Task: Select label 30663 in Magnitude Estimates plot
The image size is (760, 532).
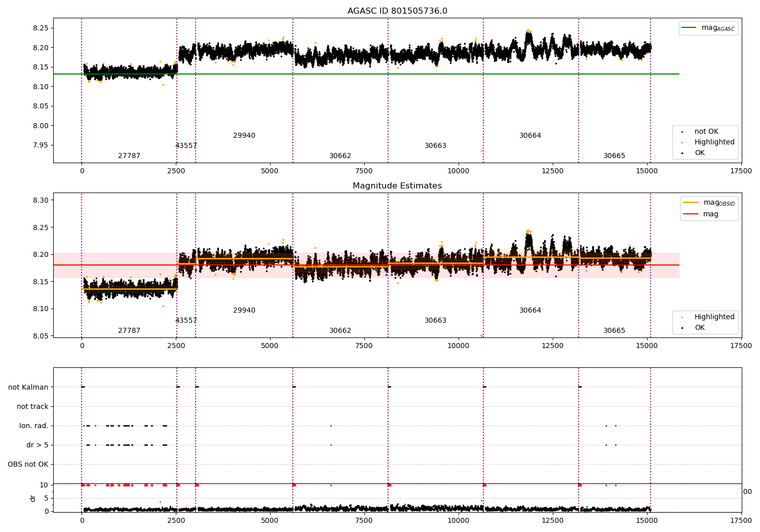Action: (x=435, y=321)
